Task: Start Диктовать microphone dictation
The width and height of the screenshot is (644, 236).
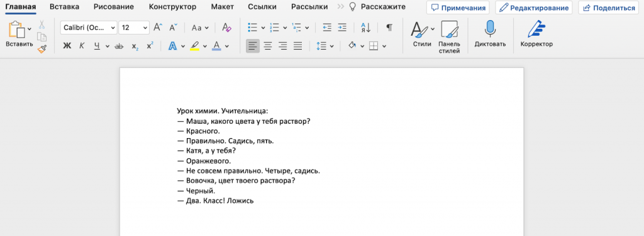Action: (490, 35)
